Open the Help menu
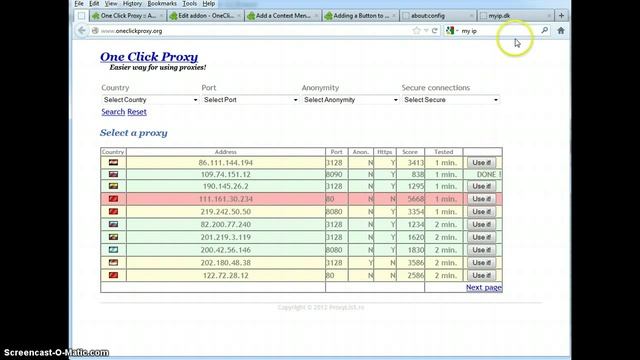The width and height of the screenshot is (640, 360). 209,4
